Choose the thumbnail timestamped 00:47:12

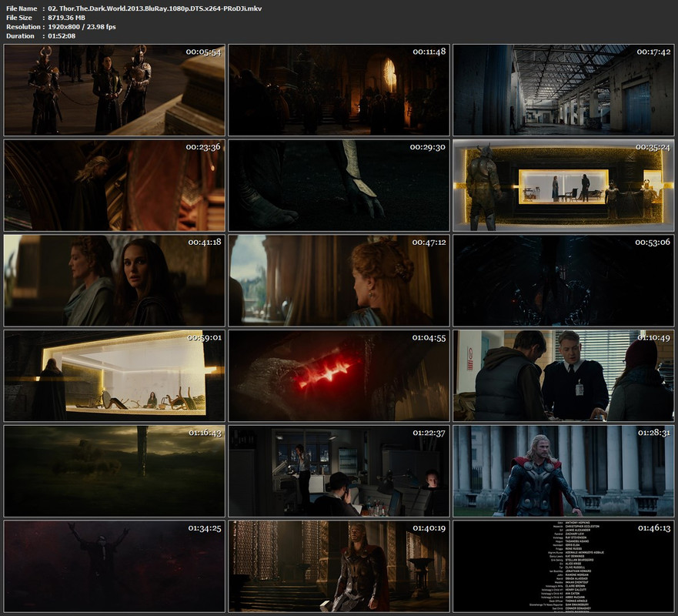click(339, 280)
